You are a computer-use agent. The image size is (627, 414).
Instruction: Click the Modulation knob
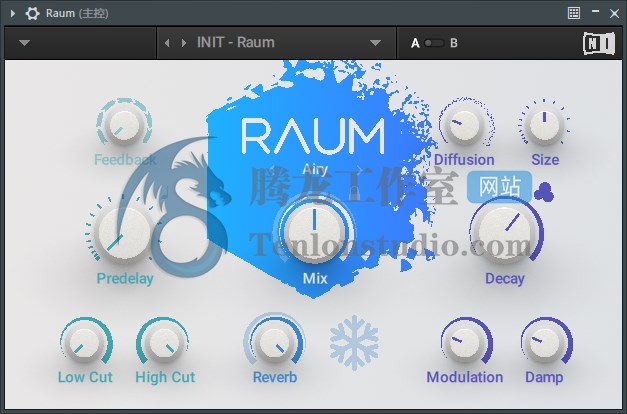(x=465, y=344)
